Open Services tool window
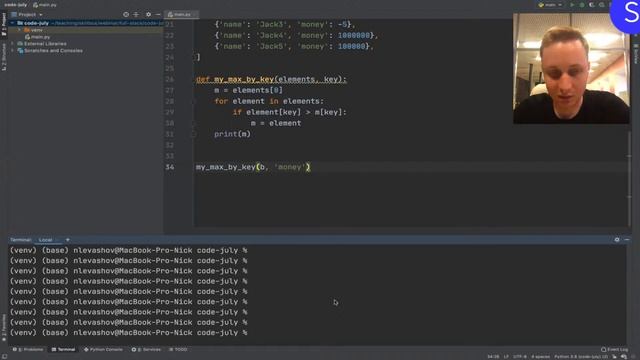640x360 pixels. 146,350
